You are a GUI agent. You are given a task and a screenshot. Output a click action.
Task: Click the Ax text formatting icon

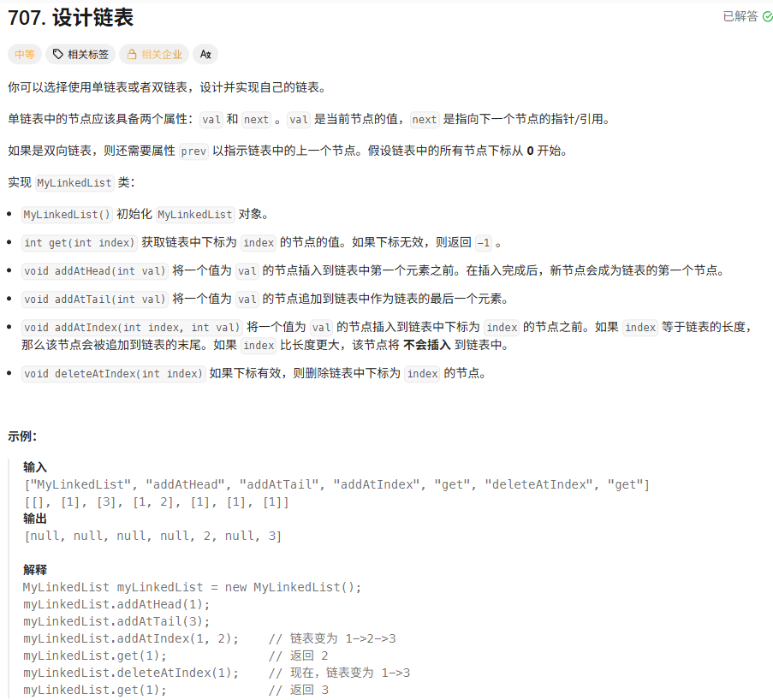click(205, 54)
